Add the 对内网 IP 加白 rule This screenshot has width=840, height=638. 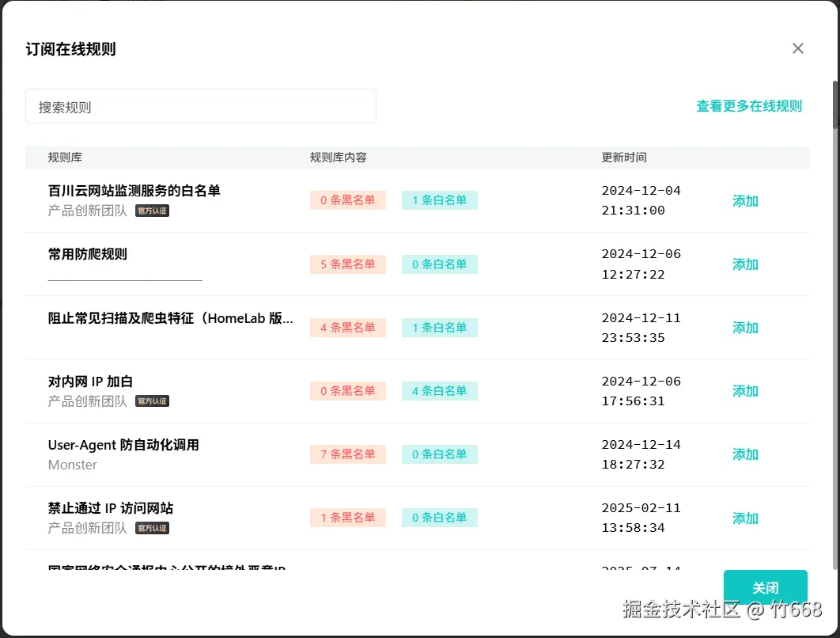tap(744, 390)
